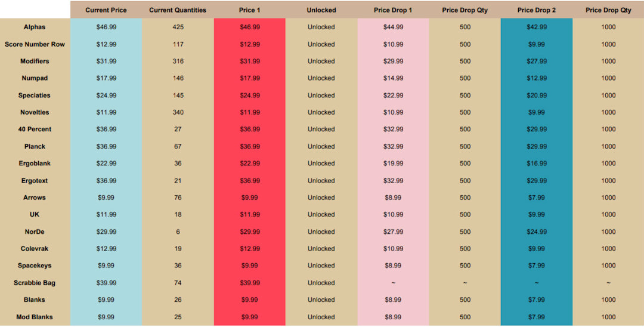Click the Price 1 column header
Viewport: 644px width, 327px height.
click(x=249, y=10)
